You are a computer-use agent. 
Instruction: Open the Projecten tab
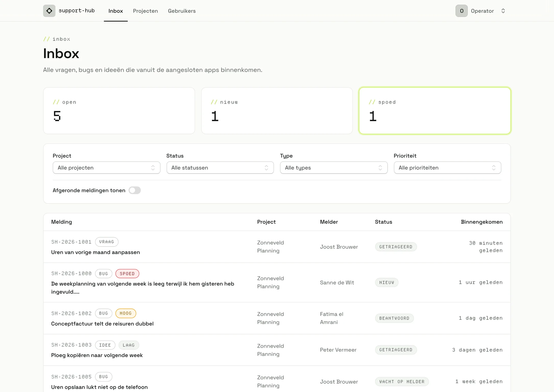point(145,11)
